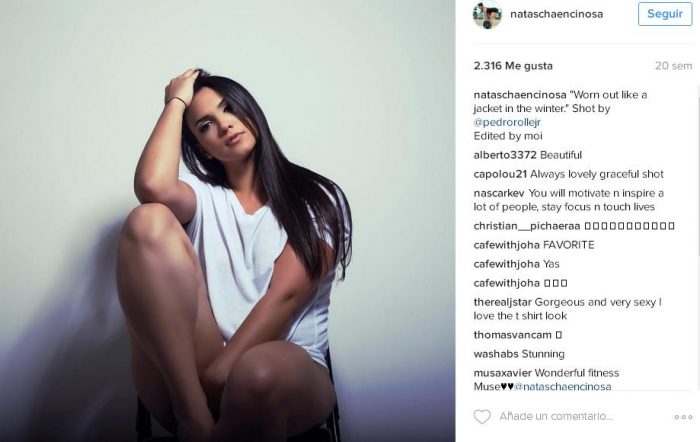This screenshot has width=700, height=442.
Task: Open christian__pichaeraa profile link
Action: tap(527, 226)
